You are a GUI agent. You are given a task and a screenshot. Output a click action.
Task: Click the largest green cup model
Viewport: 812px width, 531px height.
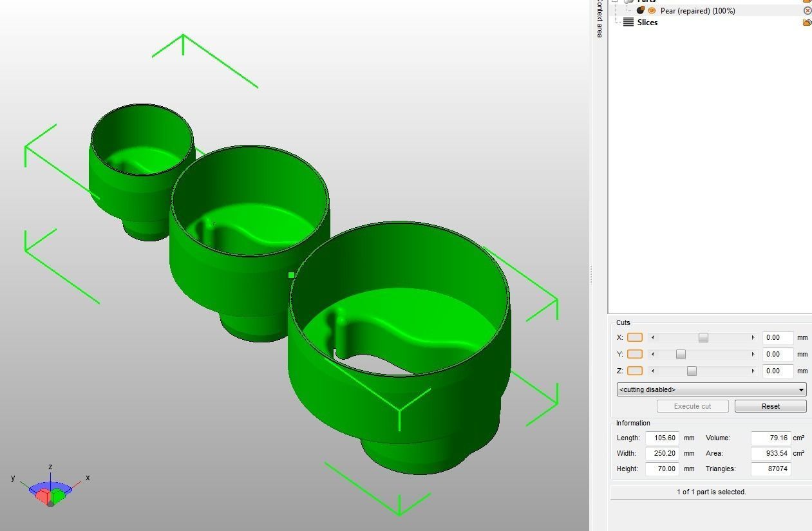coord(400,348)
